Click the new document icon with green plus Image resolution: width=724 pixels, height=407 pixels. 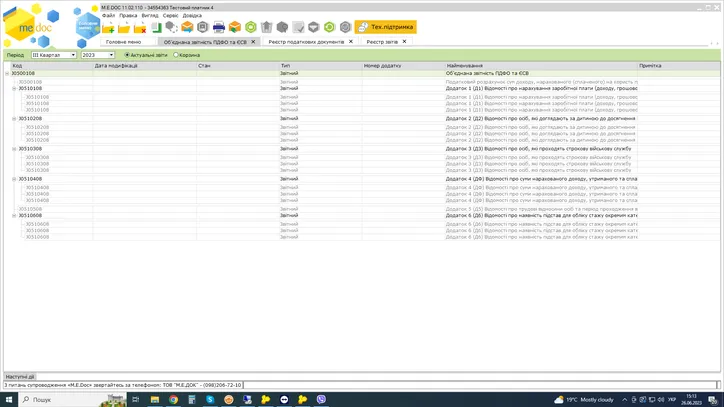point(109,28)
